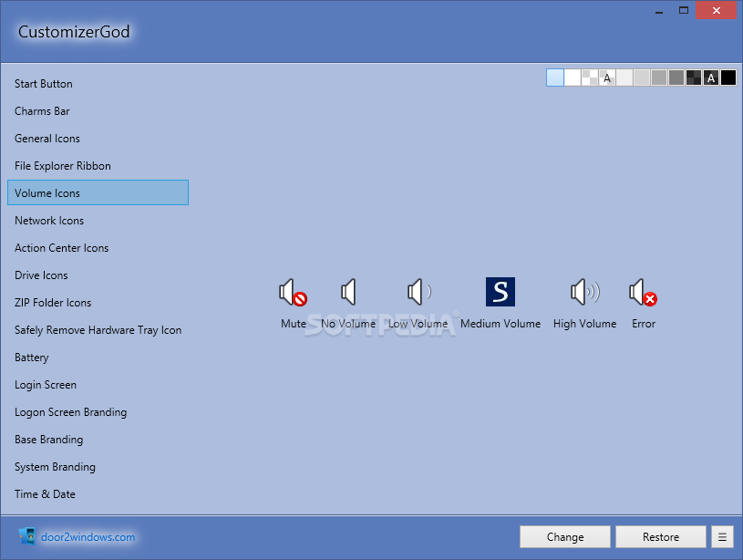This screenshot has width=743, height=560.
Task: Choose the white preview background swatch
Action: (573, 78)
